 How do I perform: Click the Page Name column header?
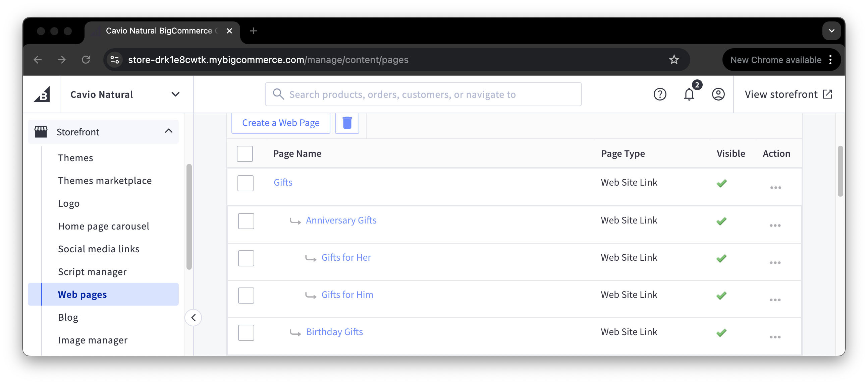tap(297, 154)
